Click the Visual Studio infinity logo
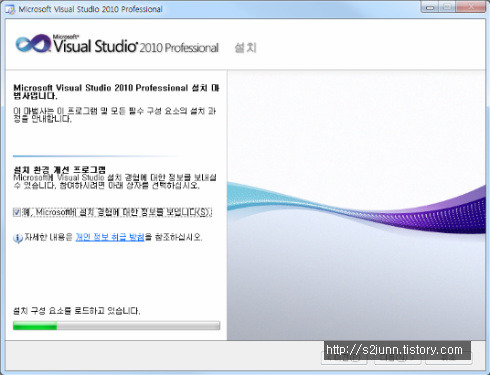This screenshot has width=490, height=375. [34, 44]
